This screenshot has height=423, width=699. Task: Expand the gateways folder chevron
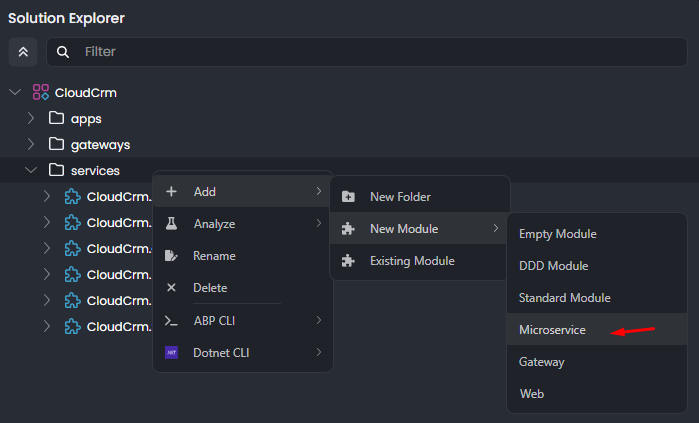pyautogui.click(x=31, y=145)
